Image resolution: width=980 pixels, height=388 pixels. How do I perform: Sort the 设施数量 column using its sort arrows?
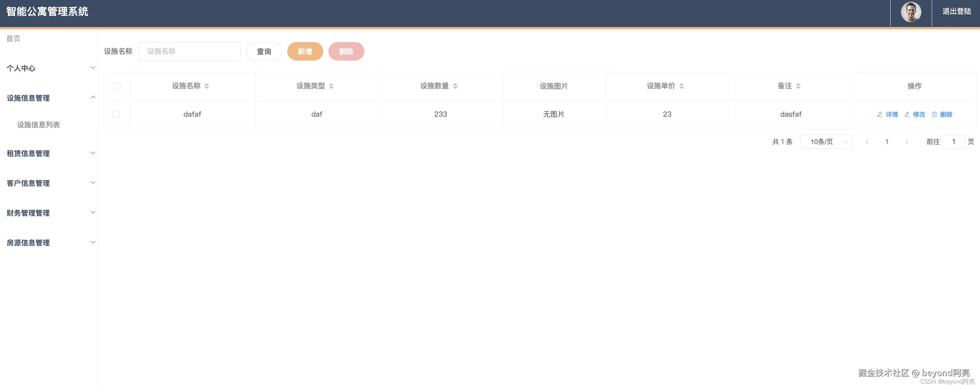[x=456, y=86]
